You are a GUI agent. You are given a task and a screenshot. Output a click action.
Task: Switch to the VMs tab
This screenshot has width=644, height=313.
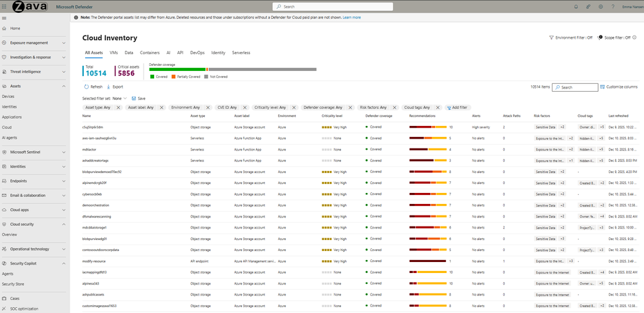point(113,53)
